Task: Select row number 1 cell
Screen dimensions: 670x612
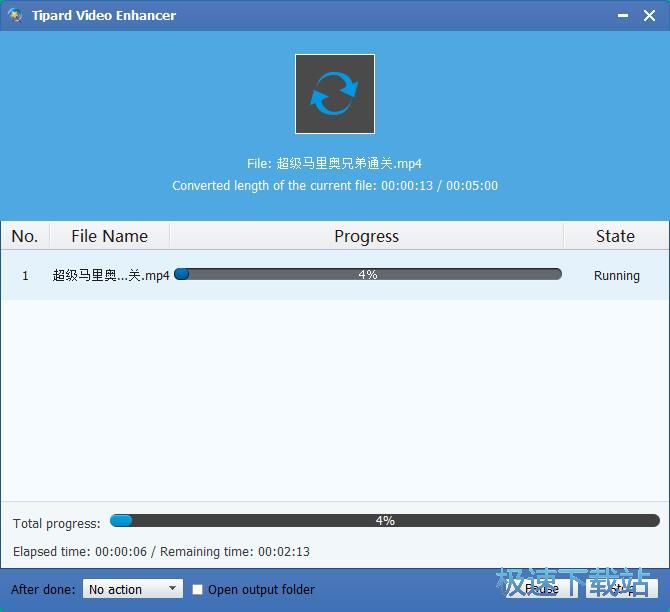Action: tap(25, 276)
